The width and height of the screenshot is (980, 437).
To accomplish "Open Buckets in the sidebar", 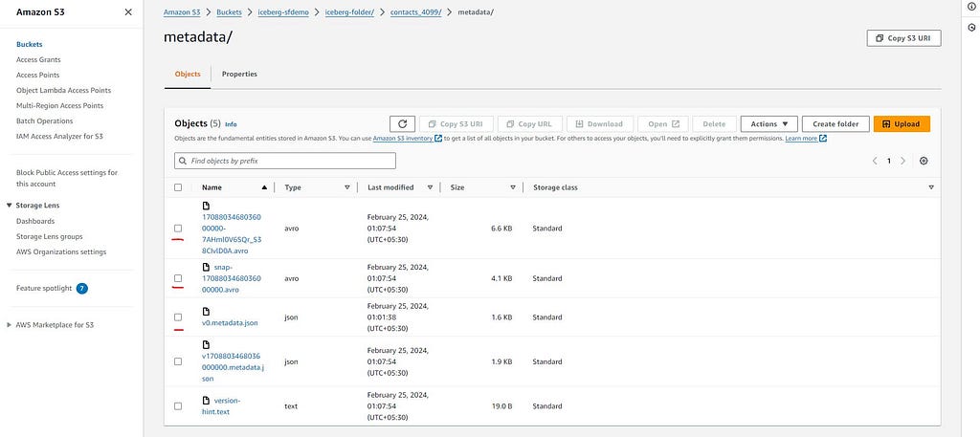I will (30, 44).
